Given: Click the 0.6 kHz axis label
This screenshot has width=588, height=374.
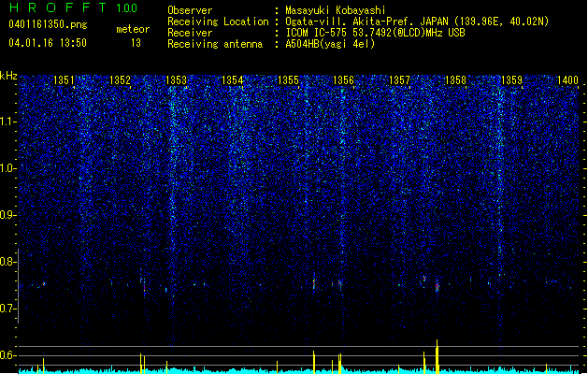Looking at the screenshot, I should (x=8, y=355).
